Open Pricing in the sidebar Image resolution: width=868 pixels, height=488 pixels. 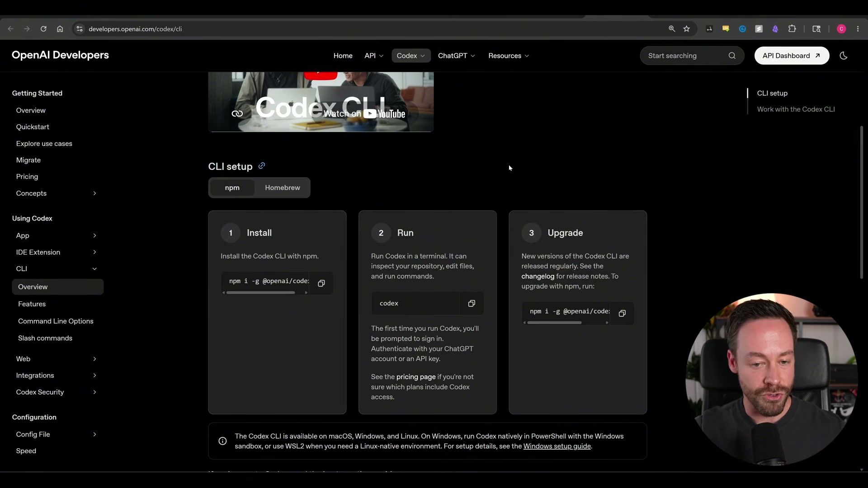tap(27, 177)
